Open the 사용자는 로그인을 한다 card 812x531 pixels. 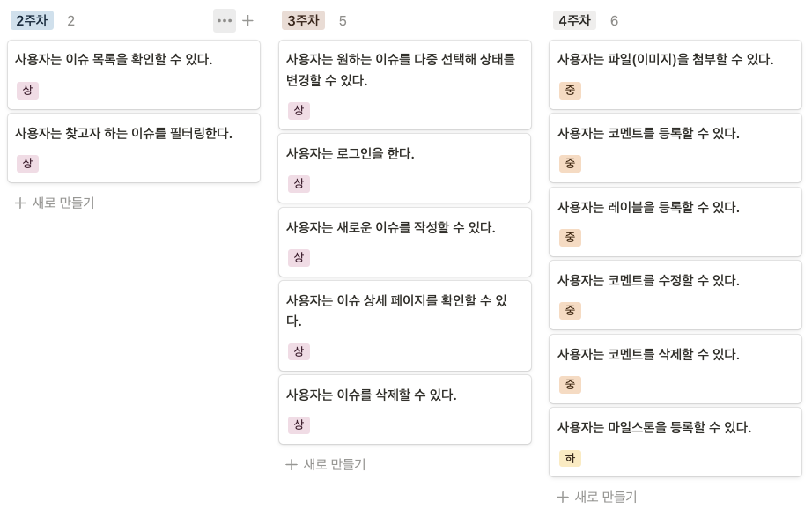(404, 168)
